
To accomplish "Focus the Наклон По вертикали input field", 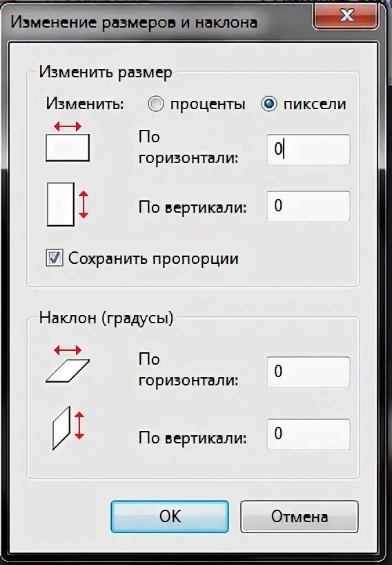I will pos(308,434).
